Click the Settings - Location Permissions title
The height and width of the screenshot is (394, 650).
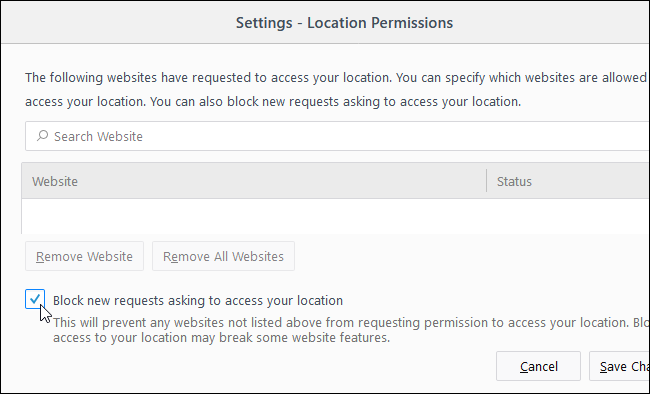click(x=344, y=22)
